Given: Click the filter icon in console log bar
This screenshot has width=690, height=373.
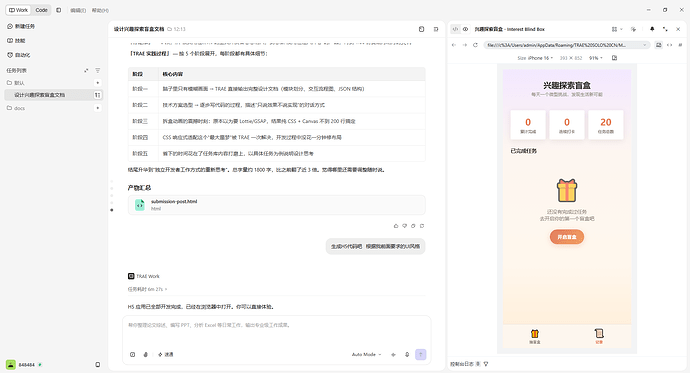Looking at the screenshot, I should pos(486,364).
